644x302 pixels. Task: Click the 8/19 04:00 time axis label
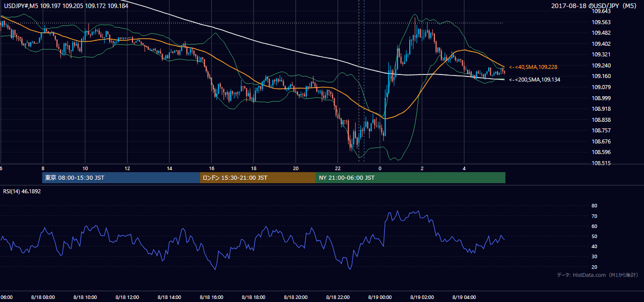click(x=464, y=297)
